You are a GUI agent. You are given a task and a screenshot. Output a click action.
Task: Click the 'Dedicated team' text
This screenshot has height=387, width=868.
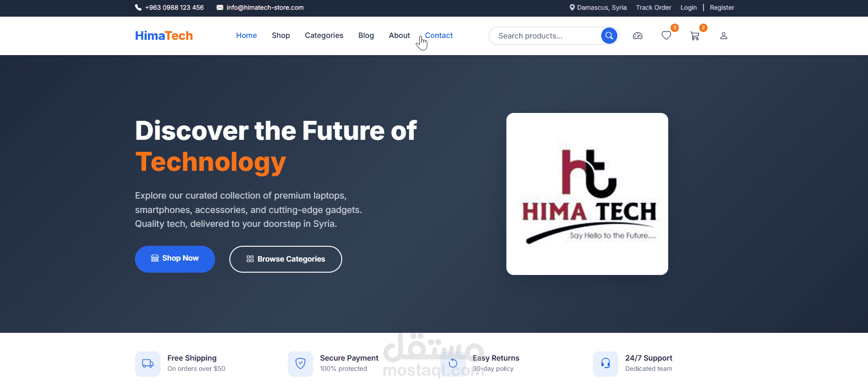(x=648, y=368)
